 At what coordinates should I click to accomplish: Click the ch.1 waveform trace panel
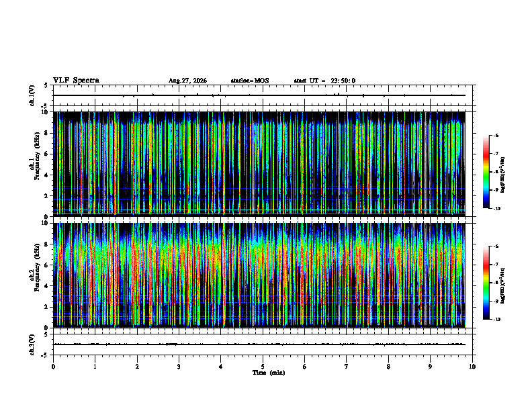263,95
